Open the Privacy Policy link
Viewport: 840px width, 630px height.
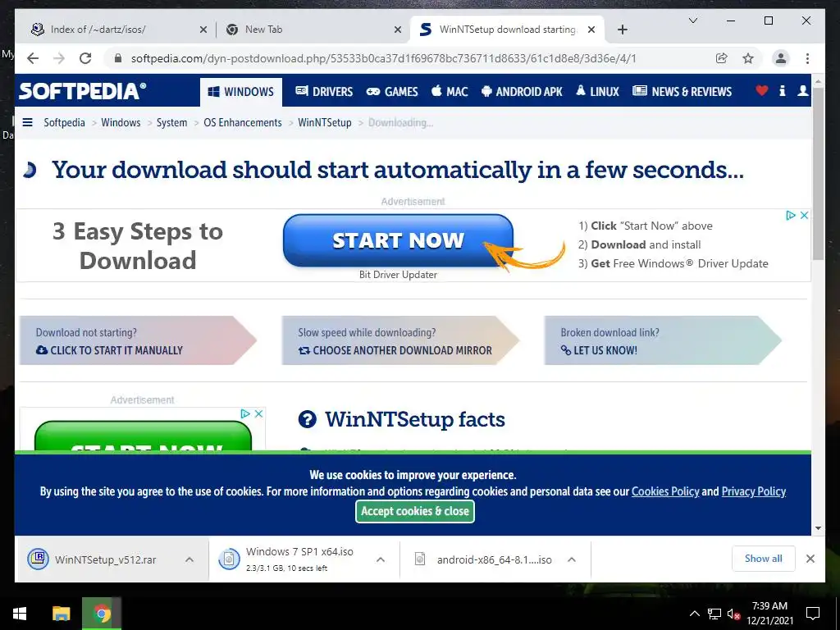pos(754,491)
